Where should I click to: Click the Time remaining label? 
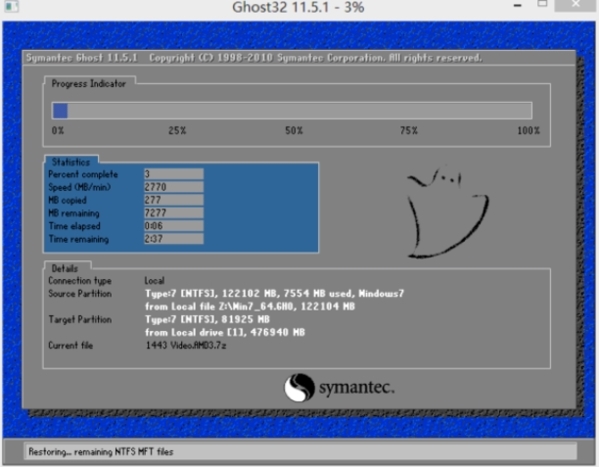click(78, 239)
